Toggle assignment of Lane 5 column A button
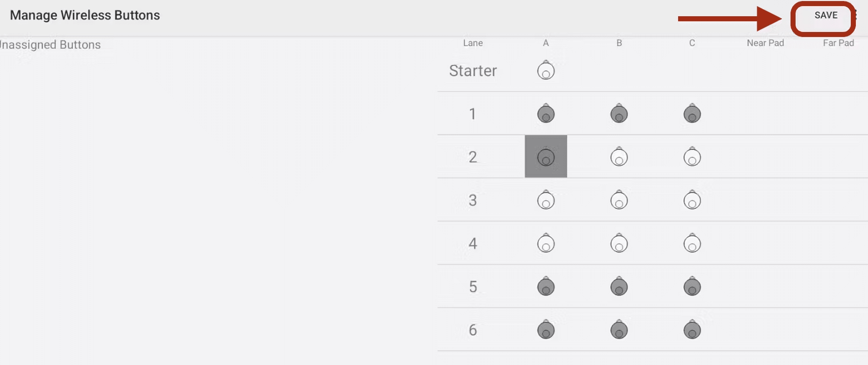868x365 pixels. [x=545, y=286]
